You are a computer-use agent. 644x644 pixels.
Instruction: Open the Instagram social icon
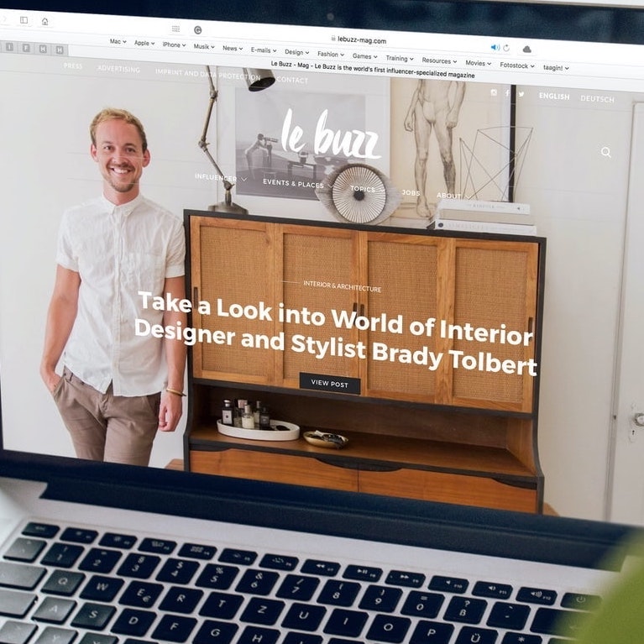click(x=494, y=93)
